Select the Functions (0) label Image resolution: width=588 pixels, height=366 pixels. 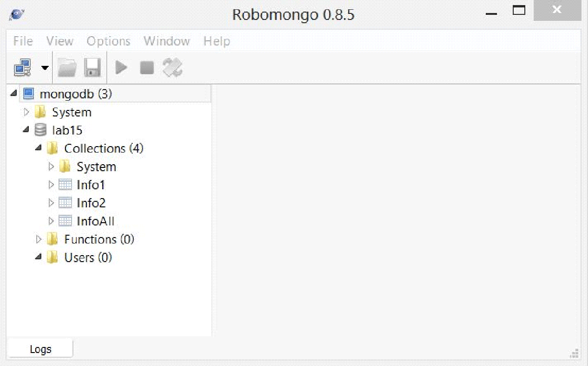tap(99, 239)
